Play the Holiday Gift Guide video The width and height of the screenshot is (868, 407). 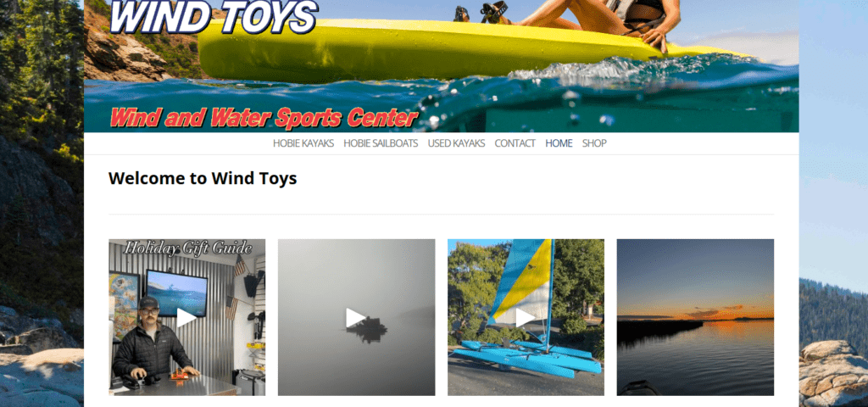click(186, 318)
